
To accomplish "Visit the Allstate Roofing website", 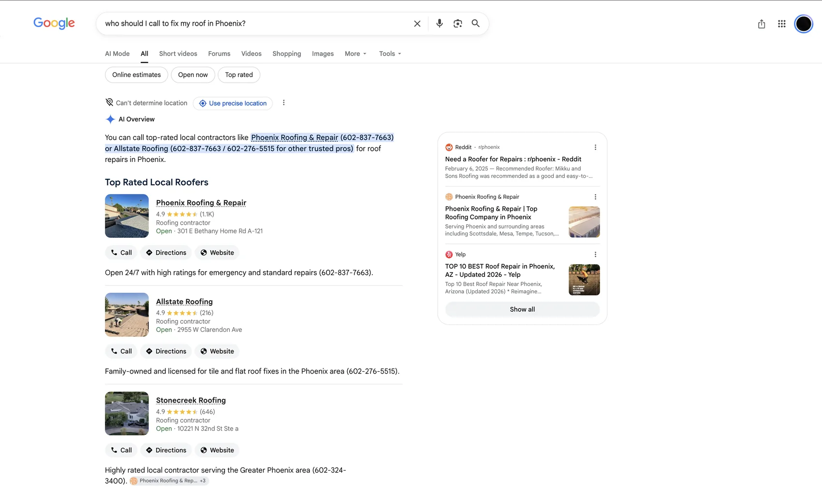I will (217, 351).
